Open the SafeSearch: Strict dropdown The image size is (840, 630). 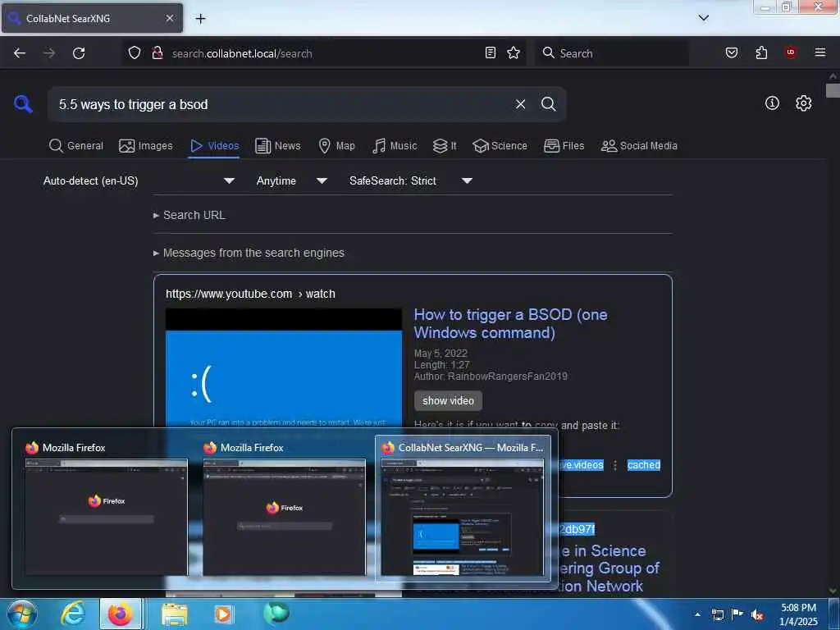click(x=411, y=181)
